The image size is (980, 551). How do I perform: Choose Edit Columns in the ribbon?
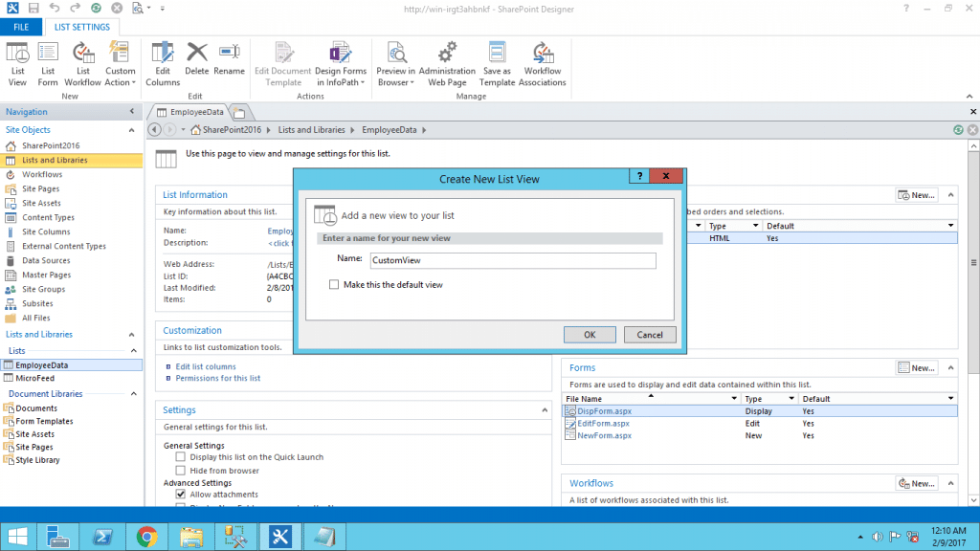[x=163, y=64]
